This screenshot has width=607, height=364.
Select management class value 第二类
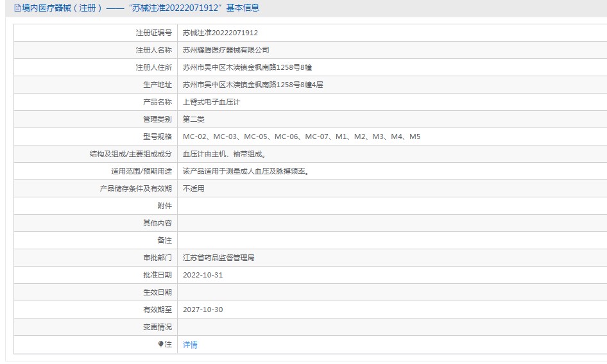click(194, 119)
